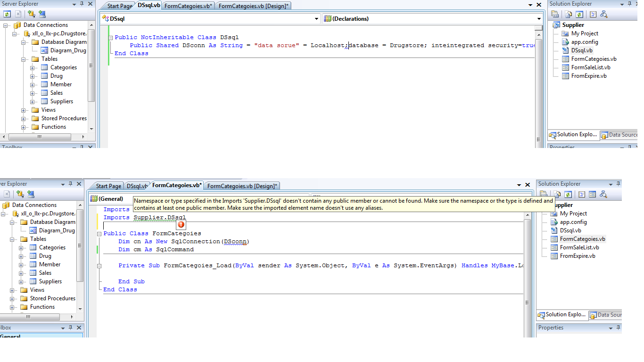Viewport: 644px width, 362px height.
Task: Pin upper Server Explorer with auto-hide pushpin
Action: [82, 4]
